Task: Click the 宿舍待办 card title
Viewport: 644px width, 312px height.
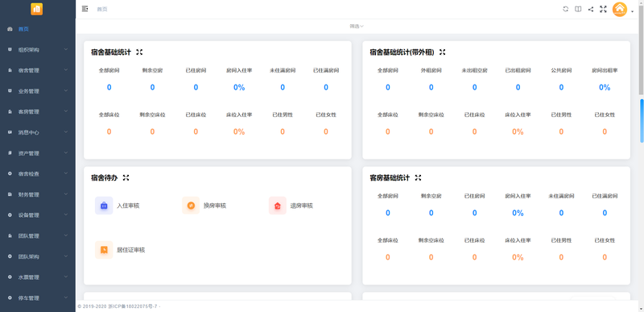Action: (105, 178)
